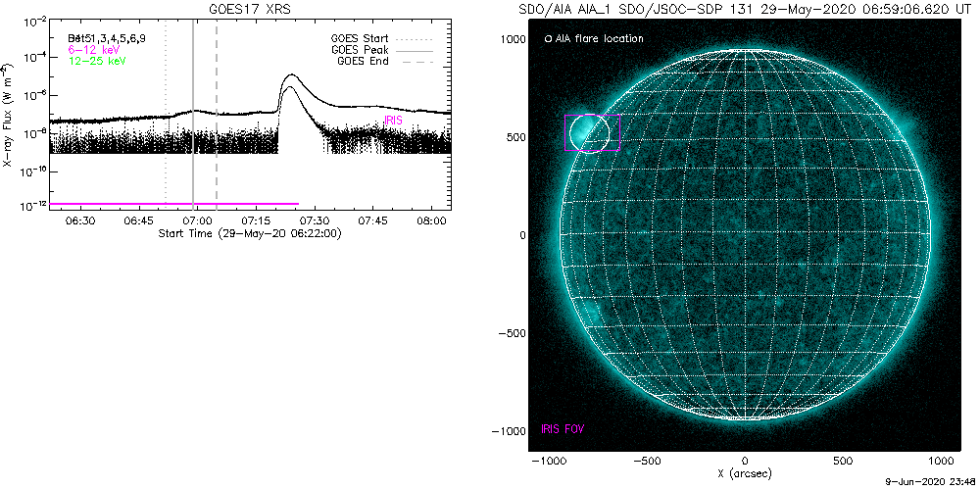The image size is (980, 490).
Task: Select the solid GOES Peak vertical line
Action: coord(193,108)
